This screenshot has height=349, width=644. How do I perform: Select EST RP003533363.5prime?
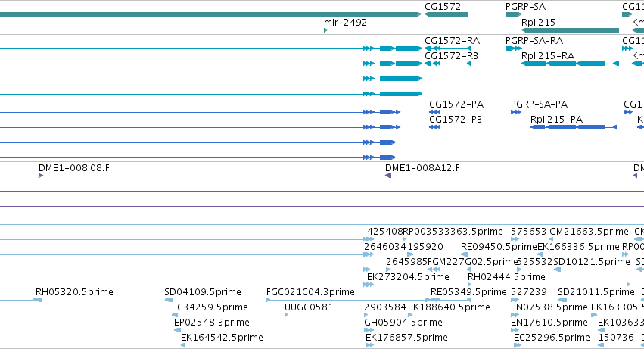pyautogui.click(x=453, y=232)
